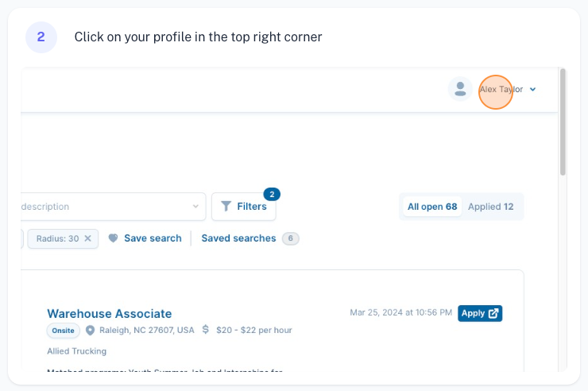Click the profile avatar icon
Image resolution: width=588 pixels, height=391 pixels.
(460, 89)
